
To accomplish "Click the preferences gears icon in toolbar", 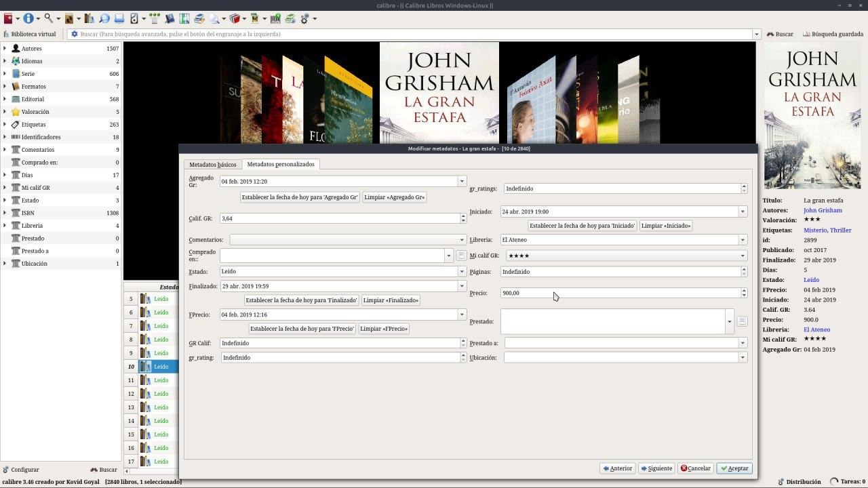I will pos(303,18).
